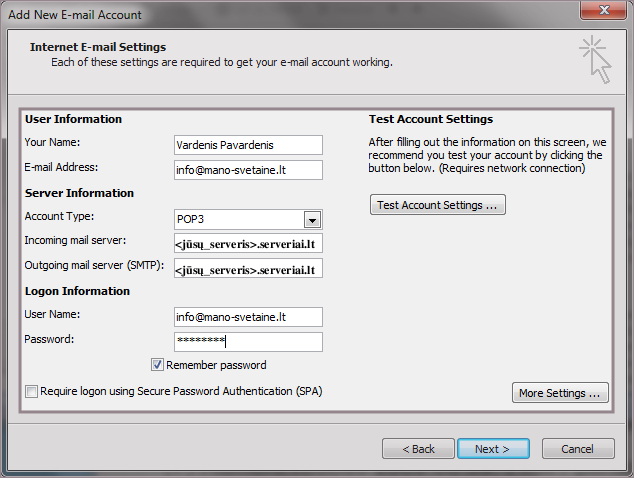Click the E-mail Address input field
Image resolution: width=634 pixels, height=478 pixels.
point(248,170)
